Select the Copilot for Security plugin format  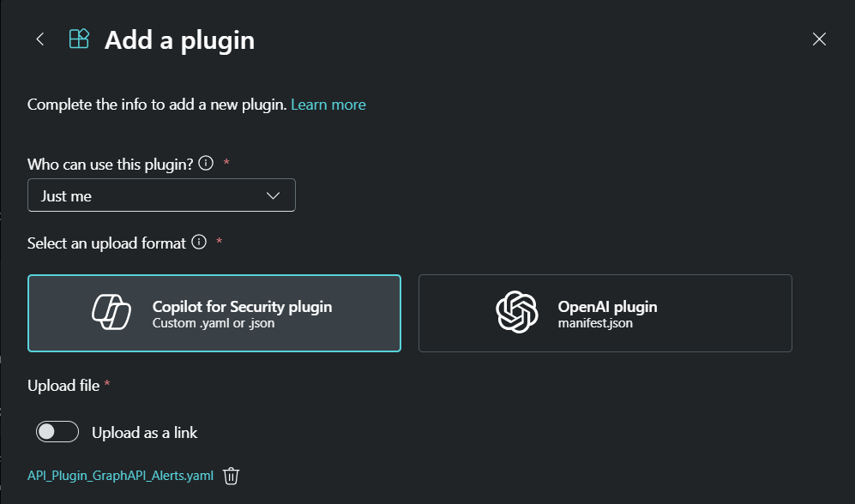(x=214, y=313)
